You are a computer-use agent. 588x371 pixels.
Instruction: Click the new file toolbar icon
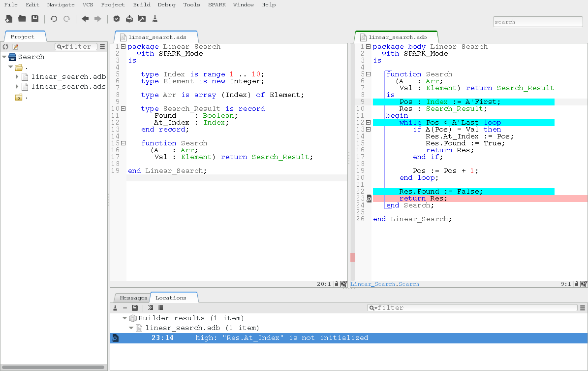9,19
